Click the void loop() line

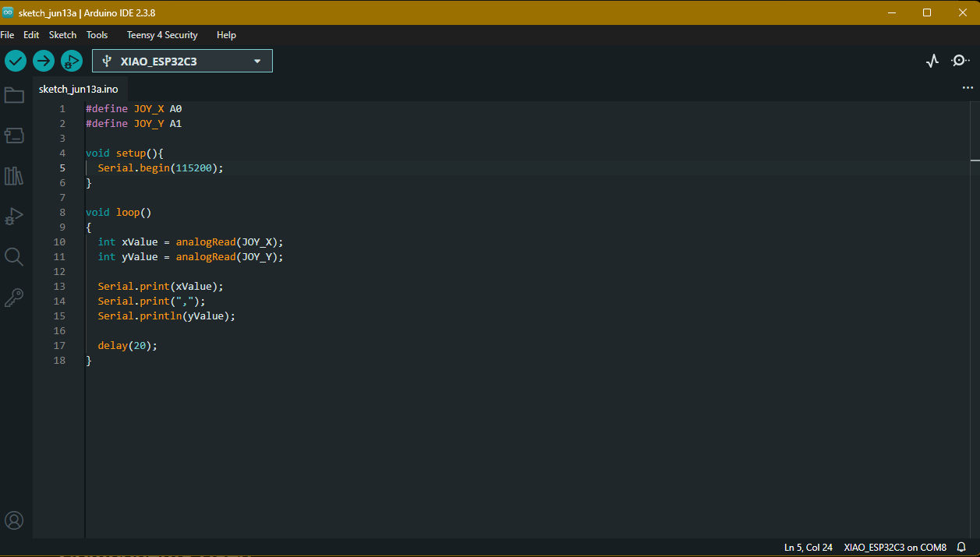coord(119,213)
